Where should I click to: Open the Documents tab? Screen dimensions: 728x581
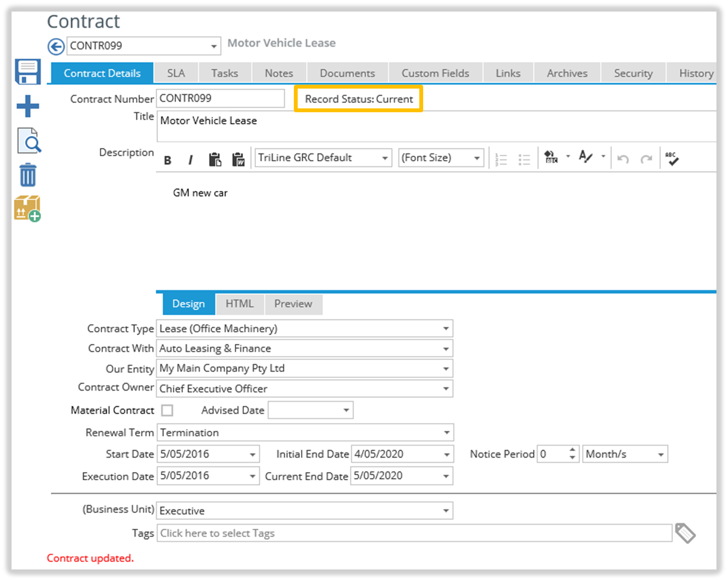coord(347,73)
